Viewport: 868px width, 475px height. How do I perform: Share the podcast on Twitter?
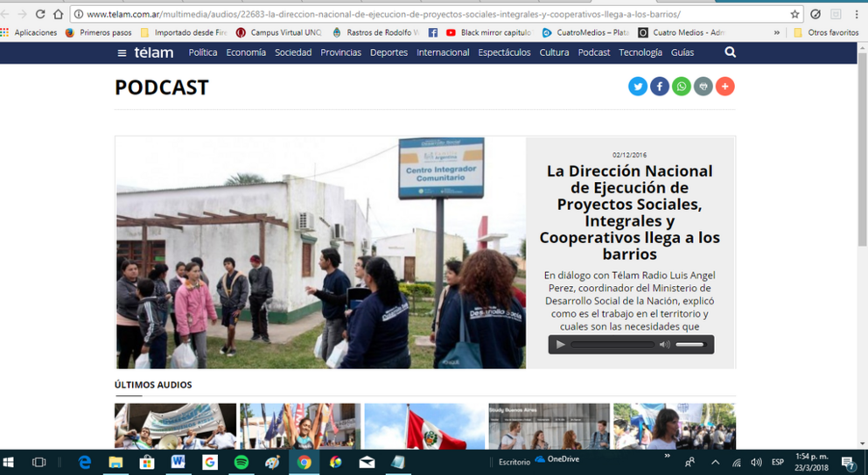pos(638,87)
